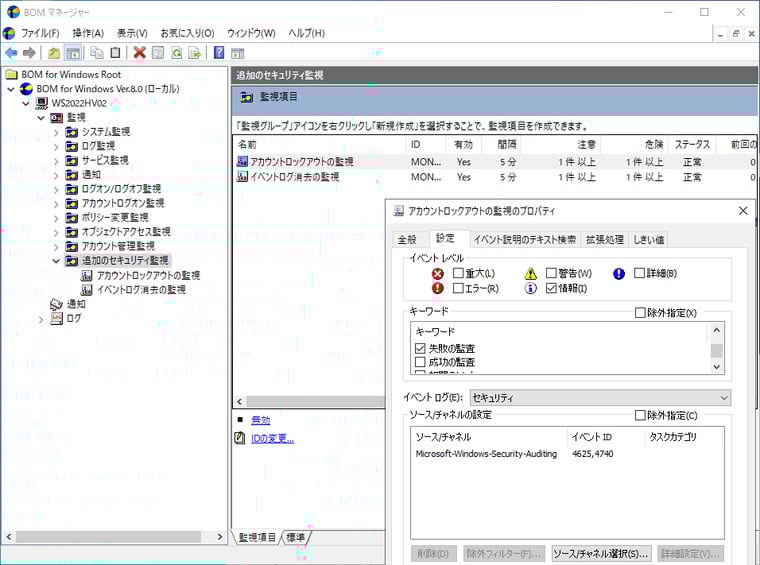Click the Back arrow toolbar icon
Viewport: 760px width, 565px height.
click(11, 53)
